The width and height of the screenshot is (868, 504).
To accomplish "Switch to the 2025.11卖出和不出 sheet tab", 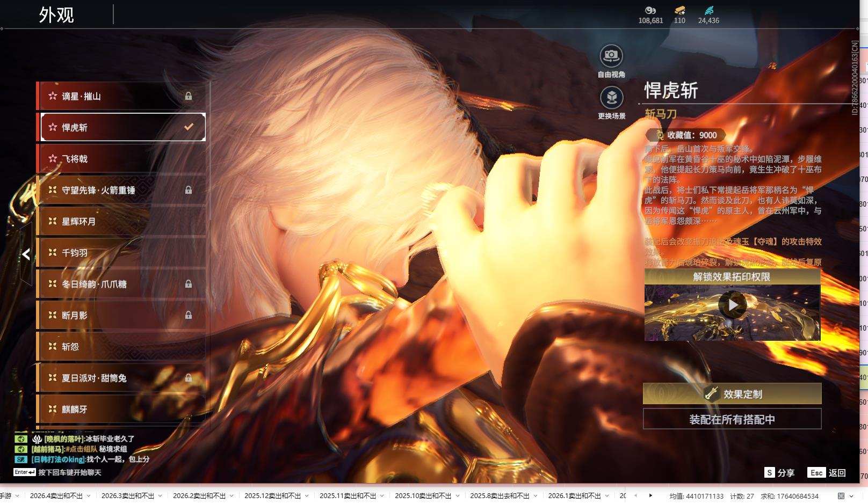I will pos(348,496).
